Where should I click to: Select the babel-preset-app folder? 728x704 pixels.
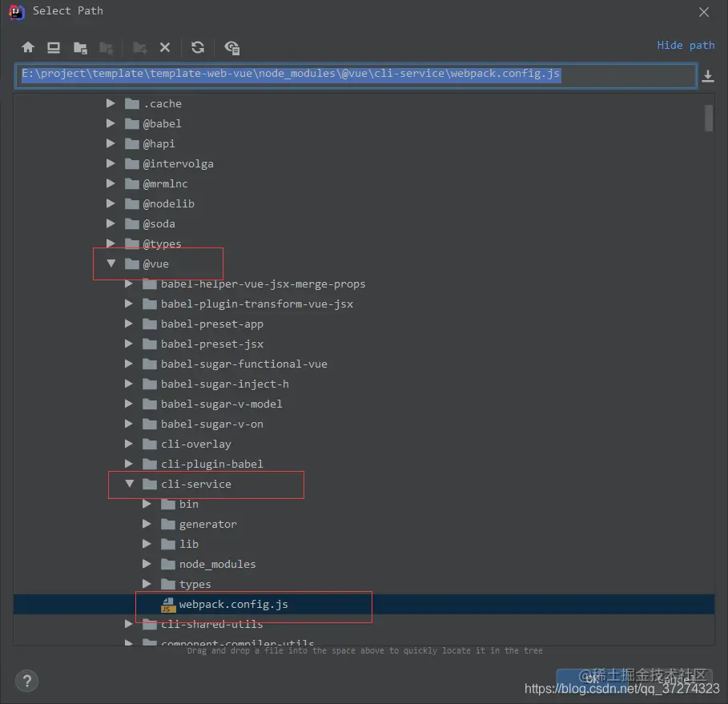coord(211,324)
